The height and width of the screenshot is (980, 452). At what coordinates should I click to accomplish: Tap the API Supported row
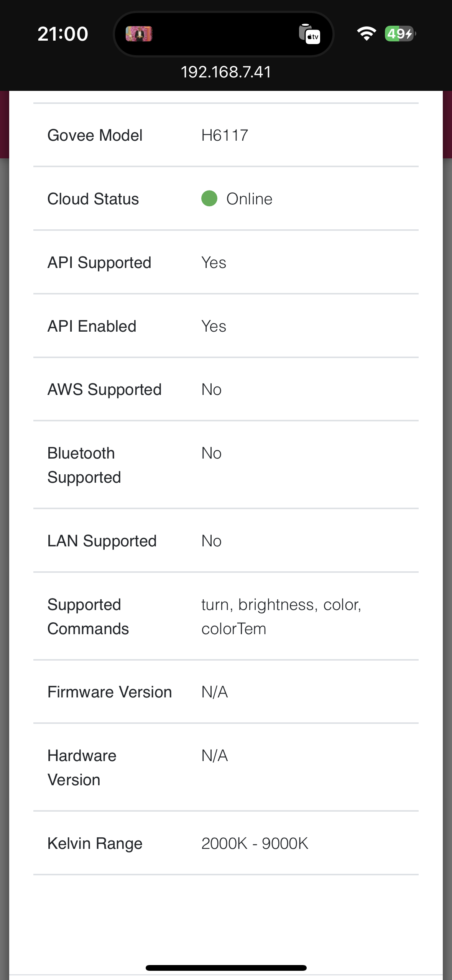pyautogui.click(x=226, y=262)
